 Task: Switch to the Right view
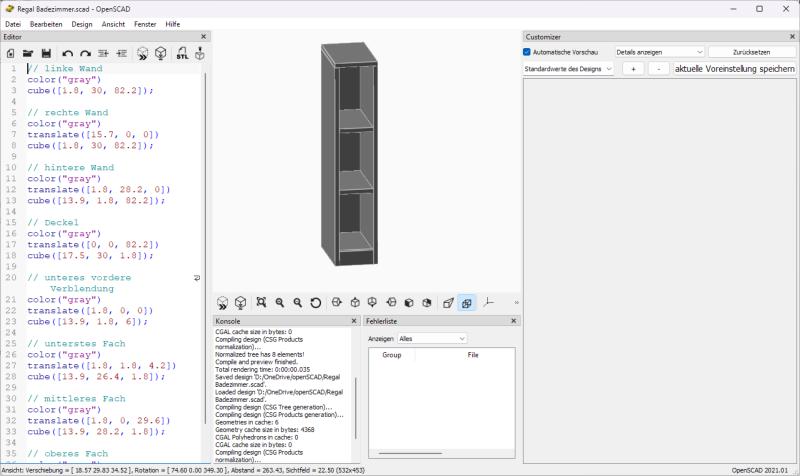pos(337,303)
